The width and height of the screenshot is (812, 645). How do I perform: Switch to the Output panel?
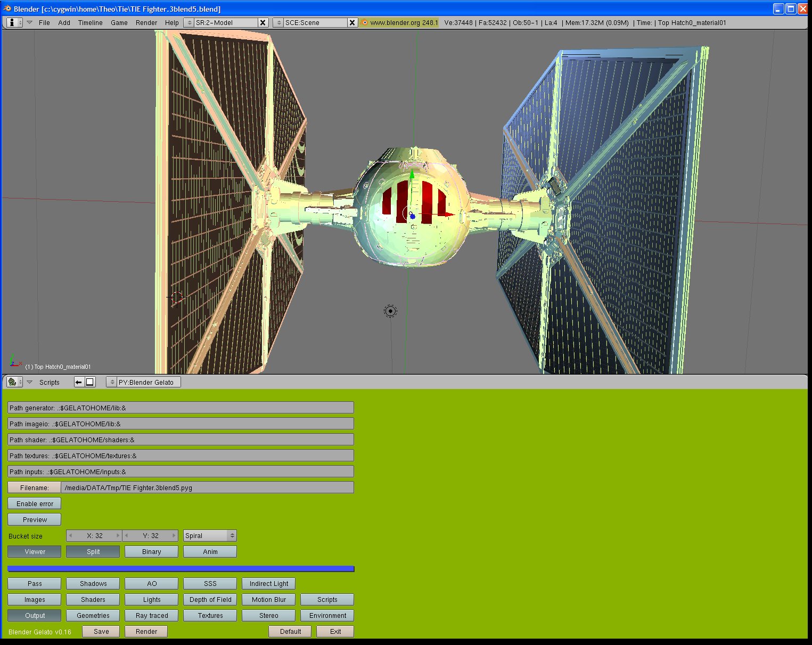click(x=35, y=616)
